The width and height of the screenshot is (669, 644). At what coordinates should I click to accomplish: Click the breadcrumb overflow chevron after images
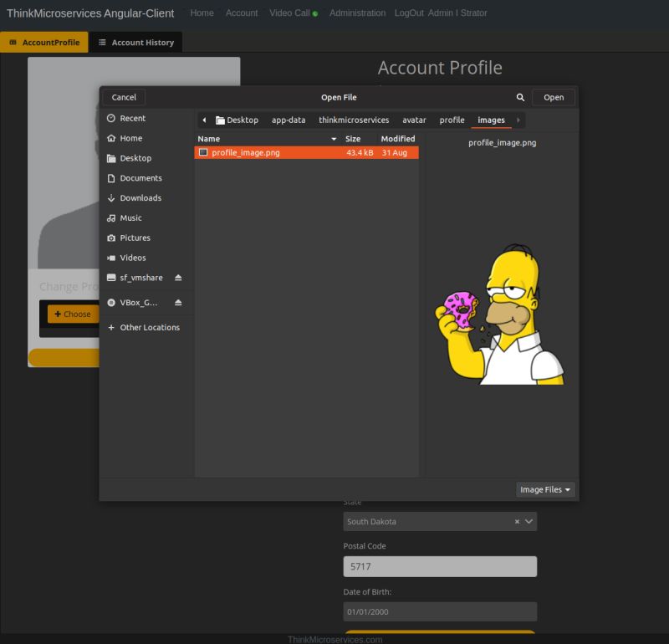click(x=517, y=120)
